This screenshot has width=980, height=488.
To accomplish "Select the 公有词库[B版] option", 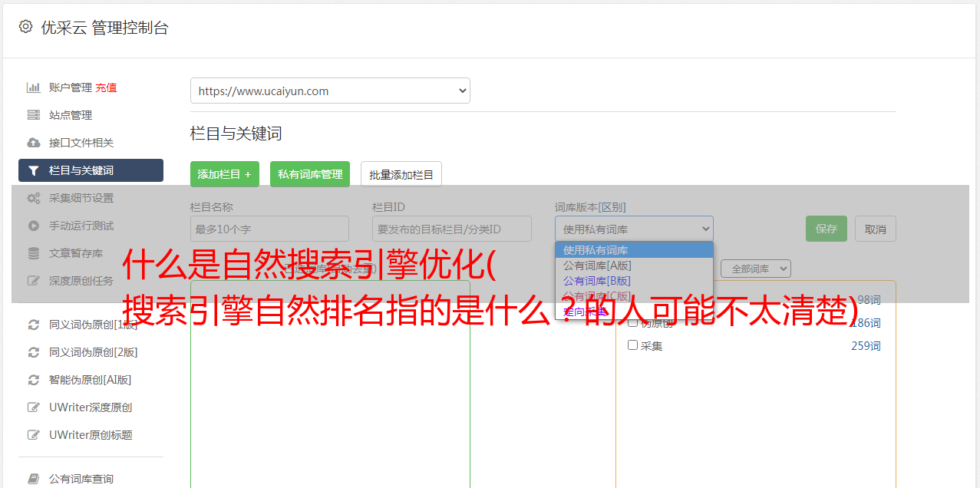I will point(634,281).
